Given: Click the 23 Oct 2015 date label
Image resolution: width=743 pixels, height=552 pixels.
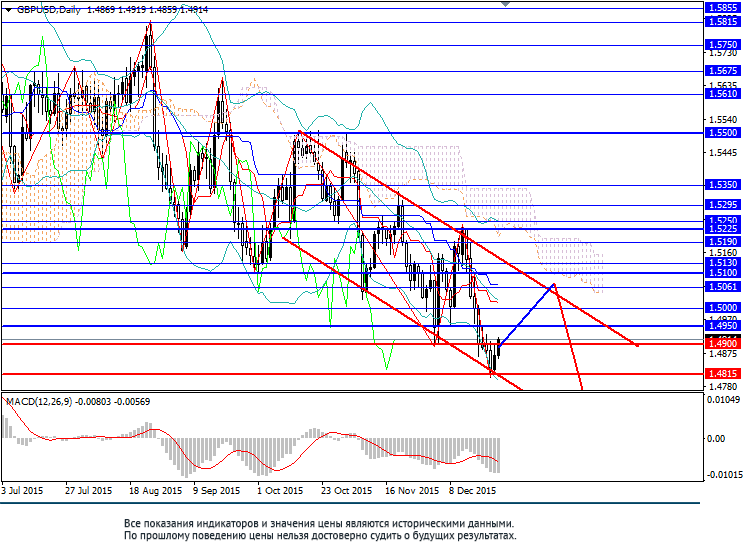Looking at the screenshot, I should point(347,491).
